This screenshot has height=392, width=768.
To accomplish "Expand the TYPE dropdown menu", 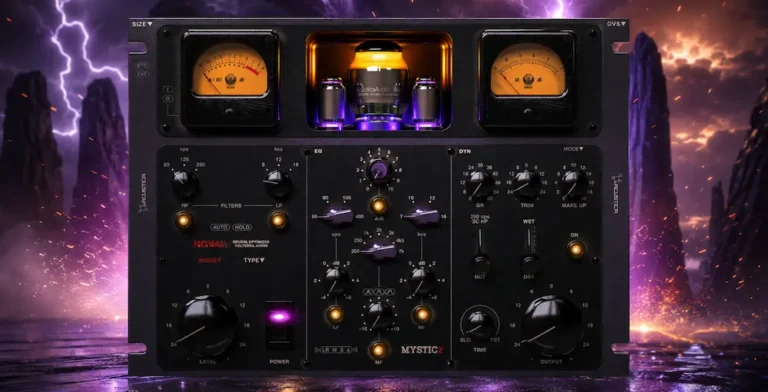I will click(254, 260).
